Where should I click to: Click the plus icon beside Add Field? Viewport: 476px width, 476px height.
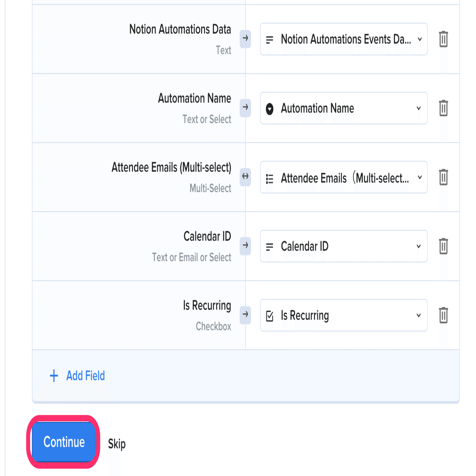pos(54,376)
